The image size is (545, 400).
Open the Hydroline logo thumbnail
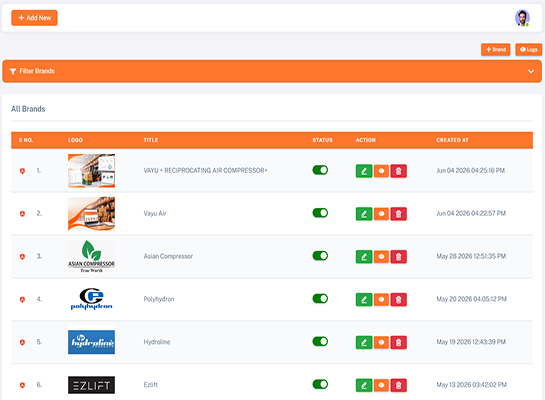tap(91, 342)
